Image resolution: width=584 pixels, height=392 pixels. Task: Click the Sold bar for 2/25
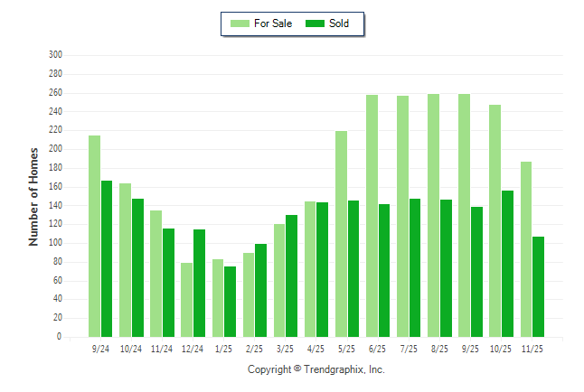[261, 290]
